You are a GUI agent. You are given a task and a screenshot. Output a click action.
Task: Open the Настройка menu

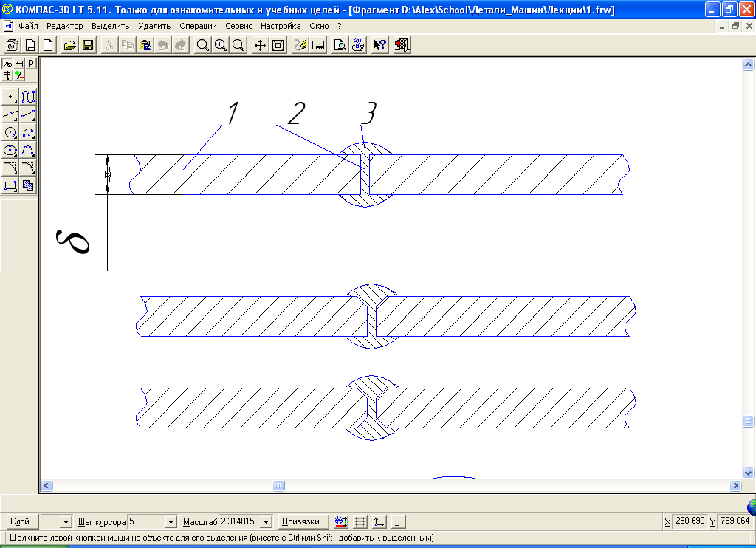[x=281, y=26]
